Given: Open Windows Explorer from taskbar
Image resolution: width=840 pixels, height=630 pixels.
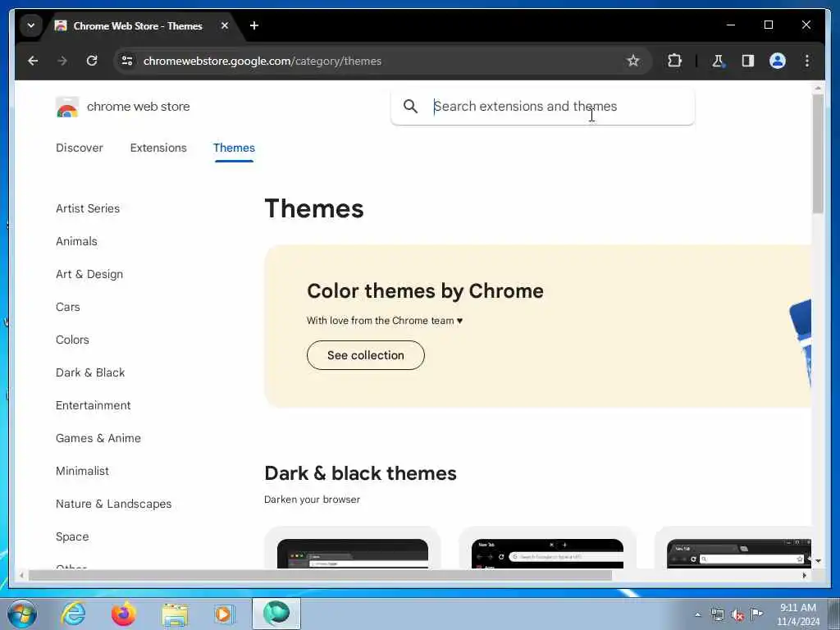Looking at the screenshot, I should 175,614.
